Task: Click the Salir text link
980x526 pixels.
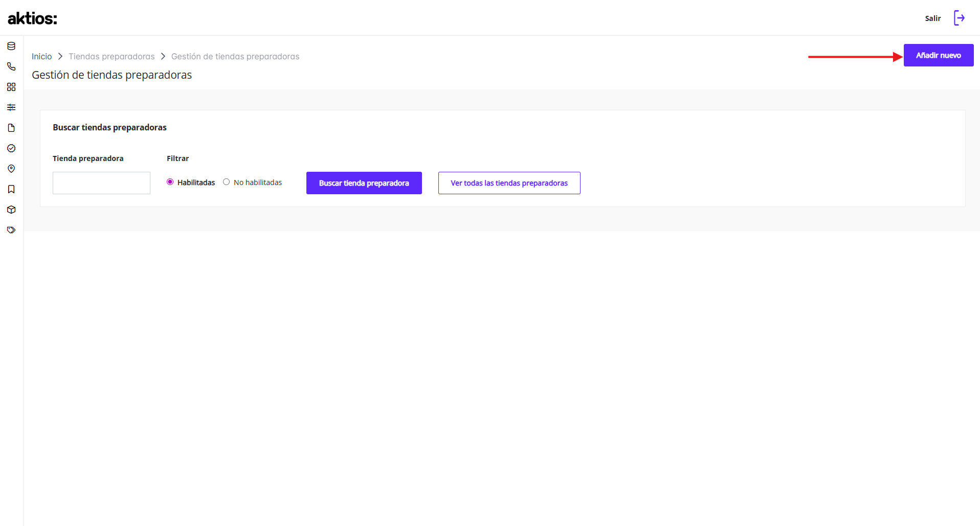Action: click(x=933, y=18)
